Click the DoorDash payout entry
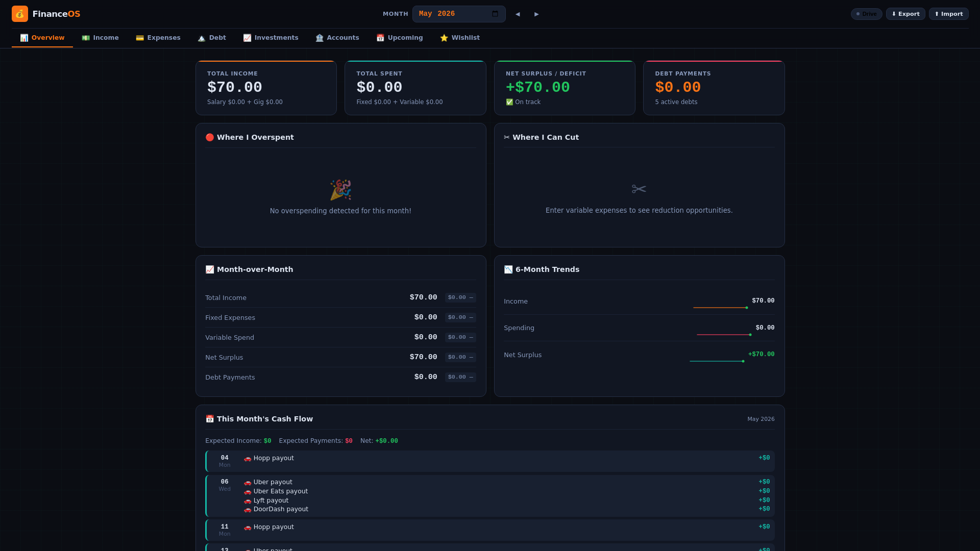 tap(276, 509)
